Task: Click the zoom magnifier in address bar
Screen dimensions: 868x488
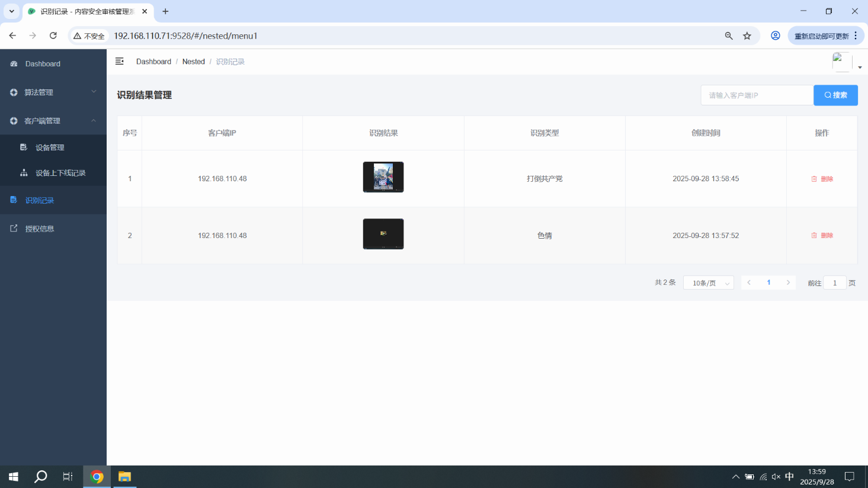Action: click(729, 36)
